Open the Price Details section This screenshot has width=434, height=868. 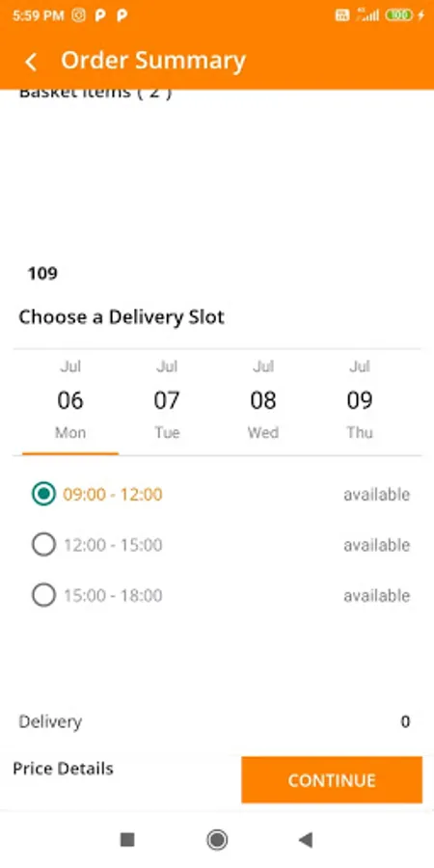point(63,769)
